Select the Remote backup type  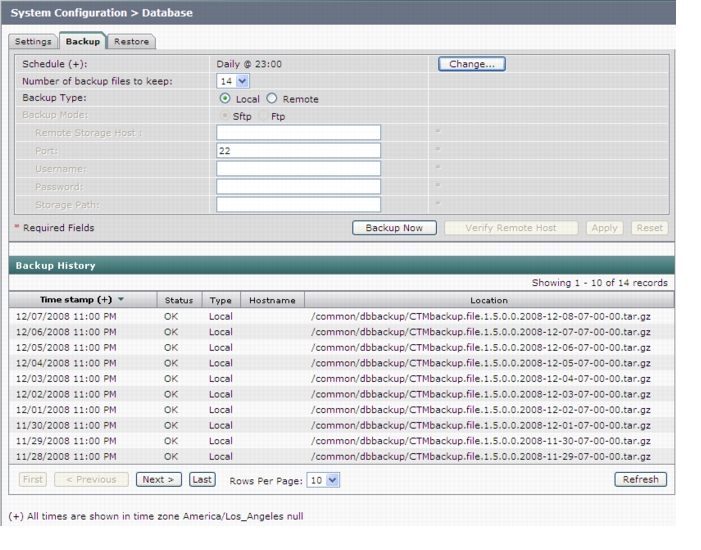pyautogui.click(x=272, y=98)
